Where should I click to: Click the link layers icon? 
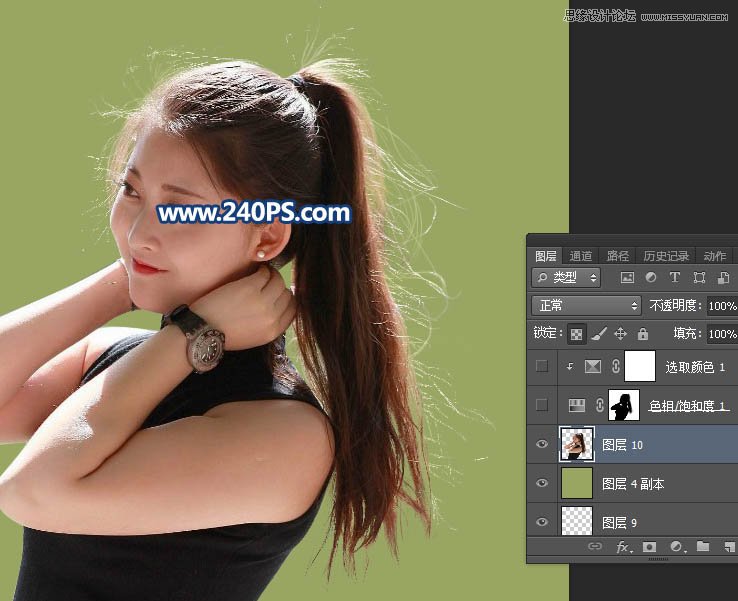tap(595, 546)
